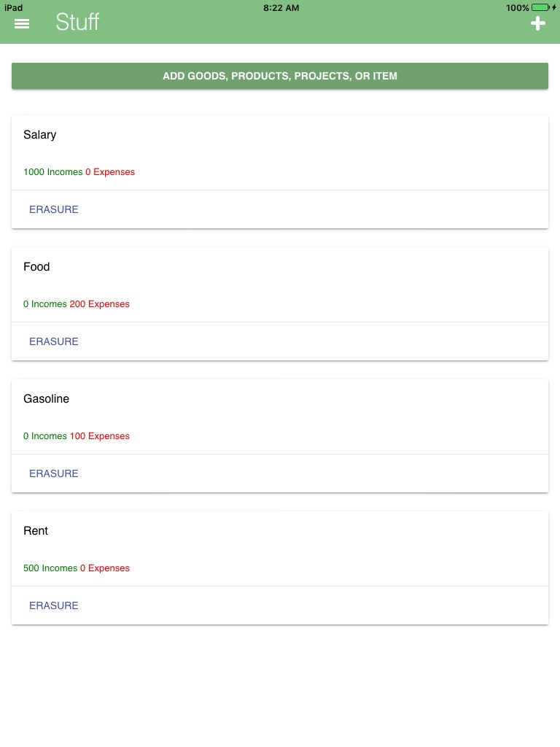Image resolution: width=560 pixels, height=747 pixels.
Task: Tap the Stuff page title
Action: click(77, 22)
